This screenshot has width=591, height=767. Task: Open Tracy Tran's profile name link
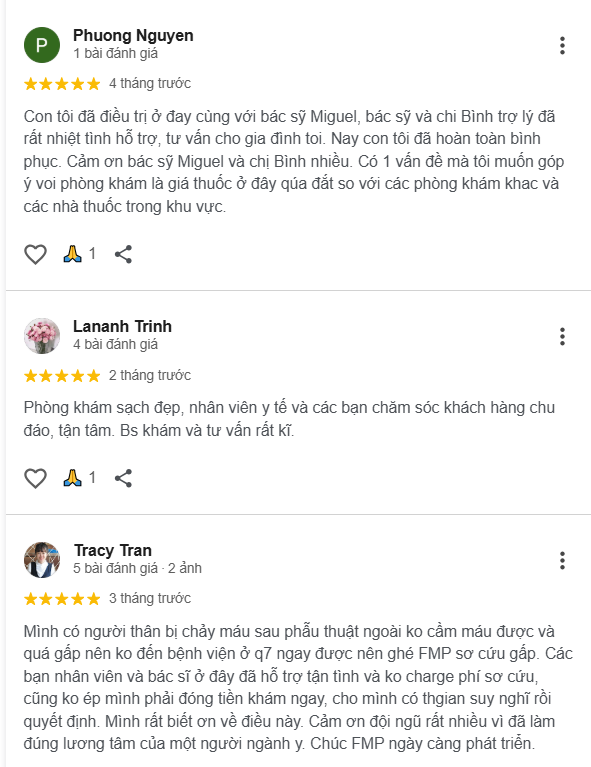[x=113, y=550]
